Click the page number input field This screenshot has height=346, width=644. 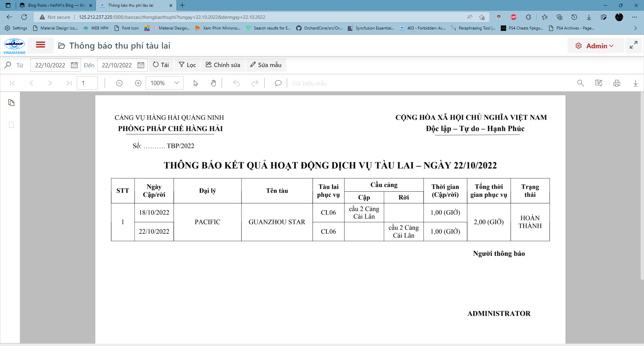click(x=87, y=83)
